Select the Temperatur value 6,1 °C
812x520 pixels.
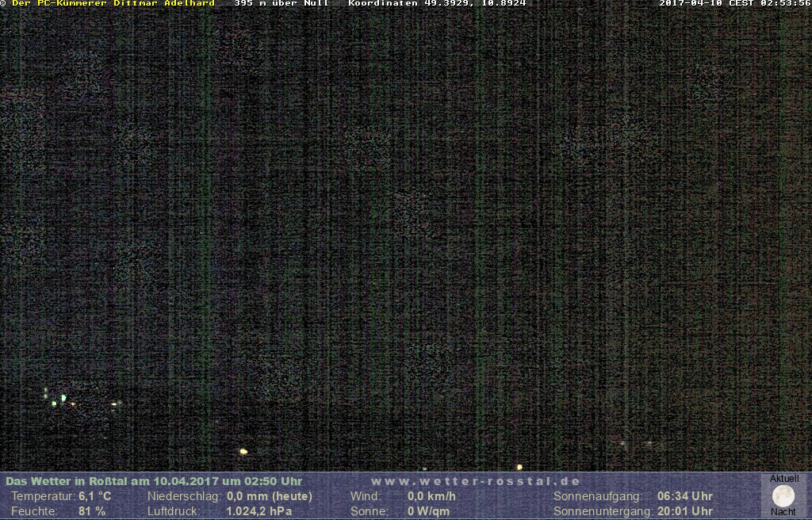[94, 496]
